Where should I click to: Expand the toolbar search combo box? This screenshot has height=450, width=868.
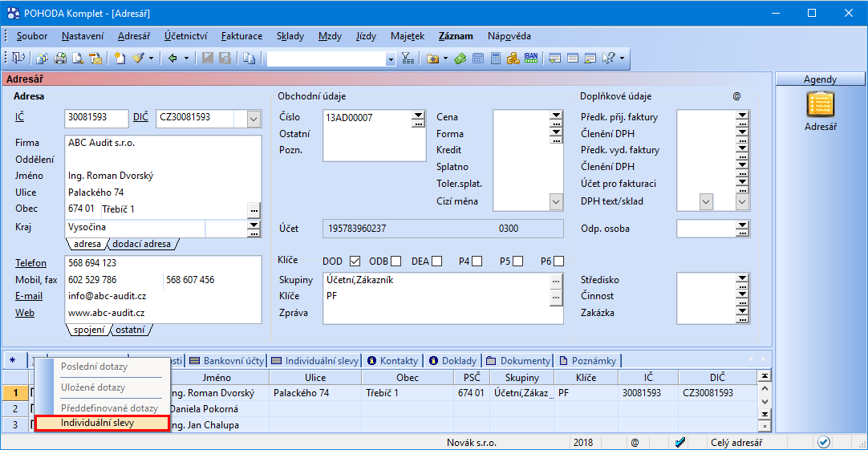391,59
